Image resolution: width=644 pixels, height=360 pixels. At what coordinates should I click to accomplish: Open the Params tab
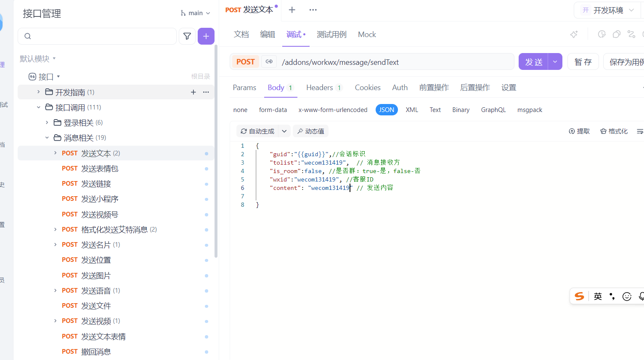tap(244, 88)
